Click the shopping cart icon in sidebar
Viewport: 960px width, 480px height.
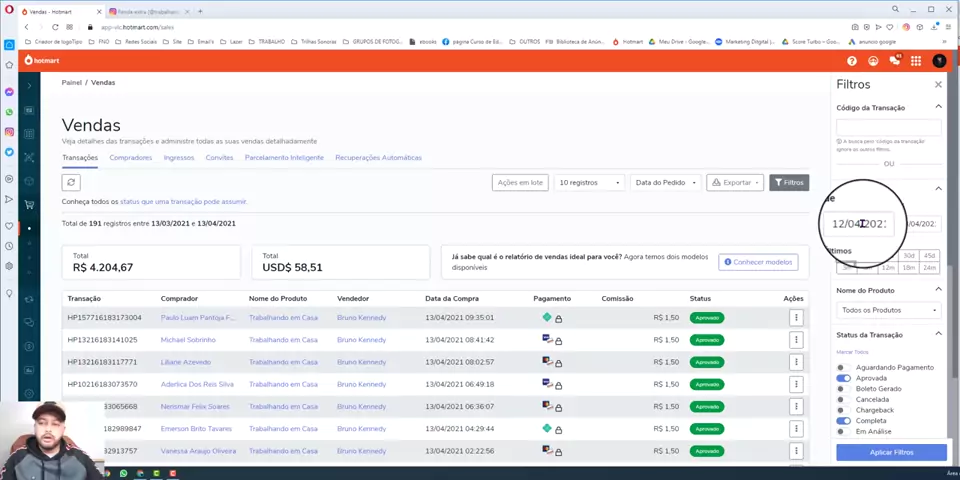29,204
